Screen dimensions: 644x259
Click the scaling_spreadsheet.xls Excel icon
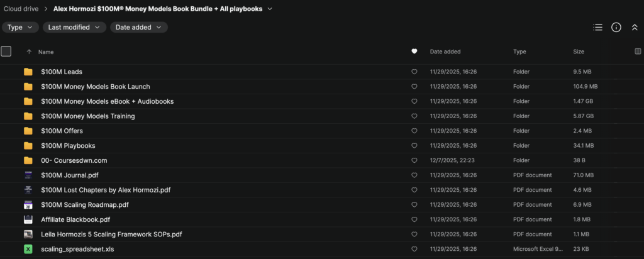coord(28,249)
